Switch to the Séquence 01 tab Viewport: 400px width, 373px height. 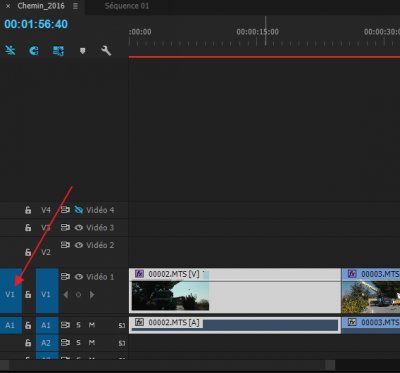click(127, 6)
